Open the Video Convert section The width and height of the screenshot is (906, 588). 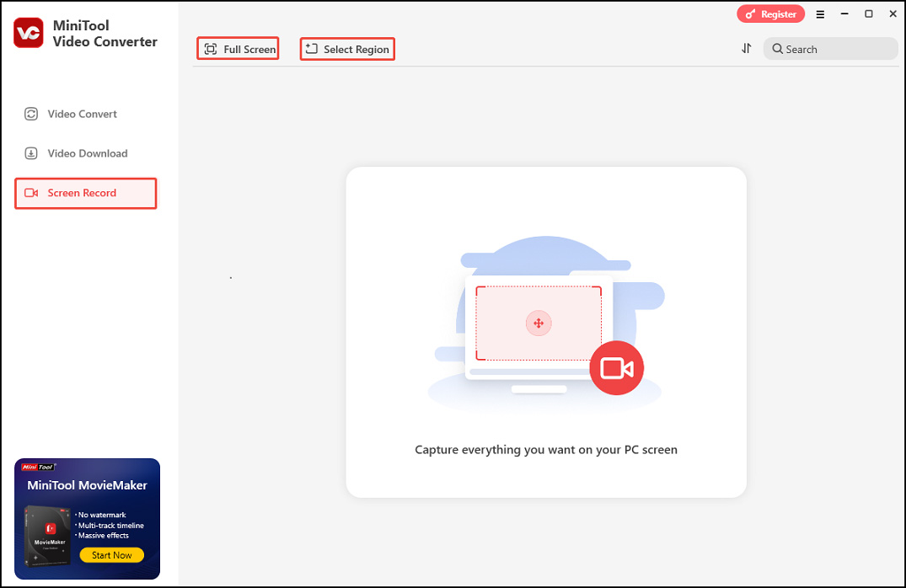71,114
